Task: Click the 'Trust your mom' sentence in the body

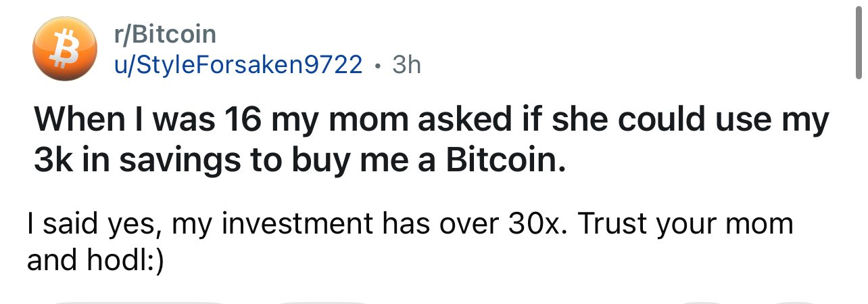Action: coord(685,224)
